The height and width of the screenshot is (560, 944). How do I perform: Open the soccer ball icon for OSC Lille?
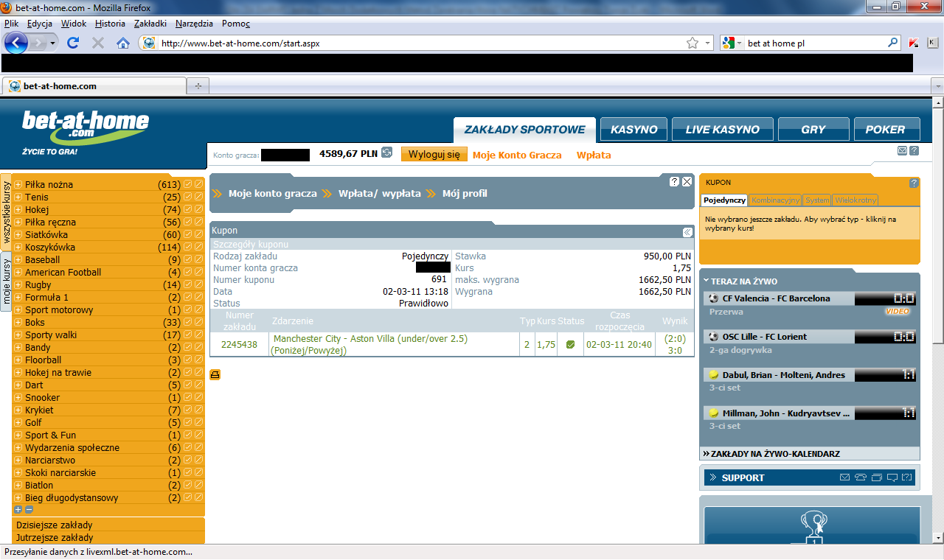click(x=713, y=337)
